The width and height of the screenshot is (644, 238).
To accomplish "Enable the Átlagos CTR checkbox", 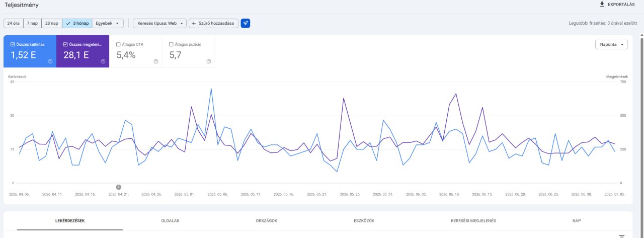I will pyautogui.click(x=118, y=44).
